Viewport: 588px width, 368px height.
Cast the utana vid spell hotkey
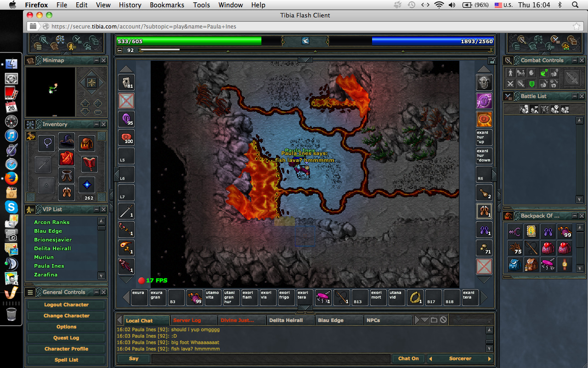point(397,297)
